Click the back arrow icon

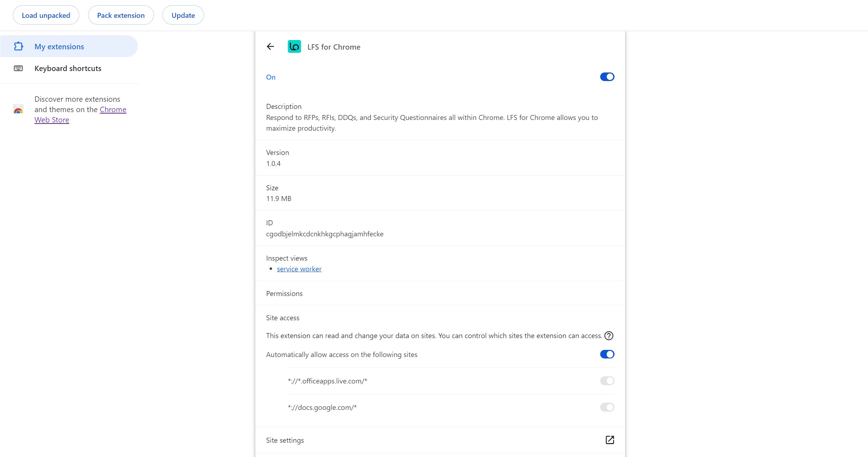pos(270,46)
